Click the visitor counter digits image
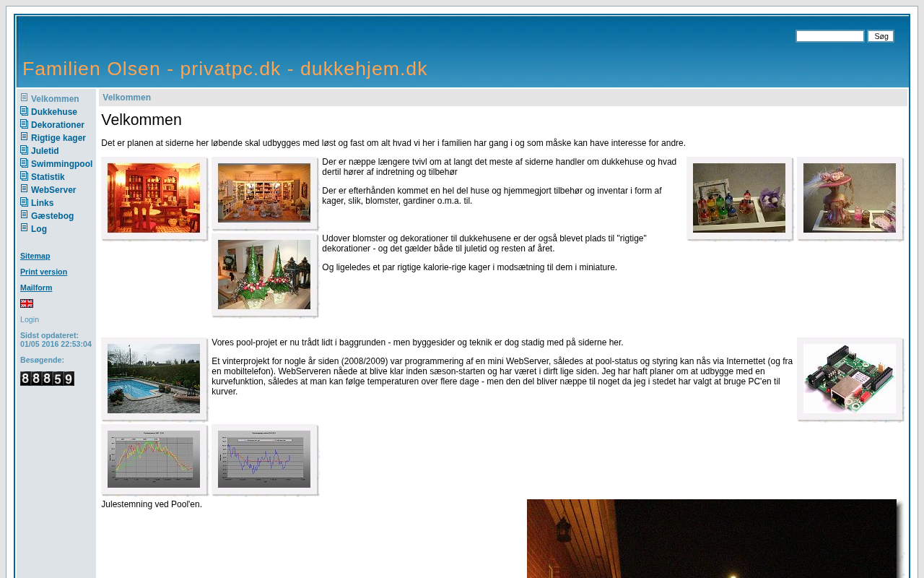This screenshot has width=924, height=578. pos(47,379)
